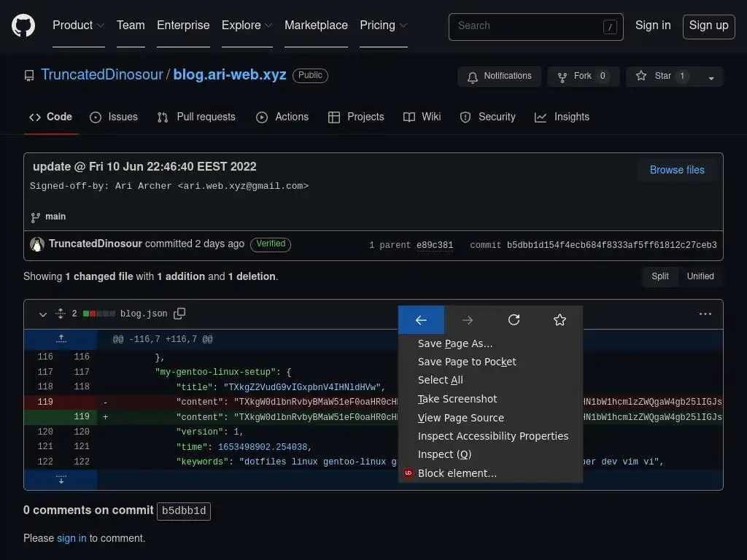Click the Browse files button
The width and height of the screenshot is (747, 560).
coord(677,170)
